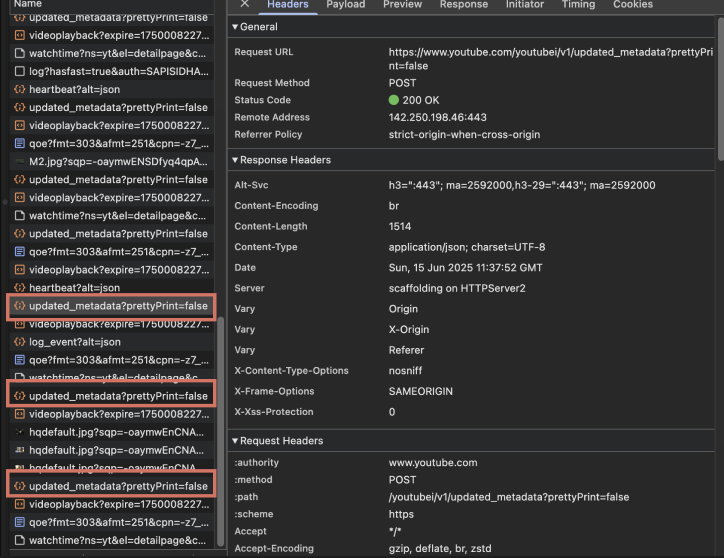Click the Vary value Referer

click(x=406, y=350)
